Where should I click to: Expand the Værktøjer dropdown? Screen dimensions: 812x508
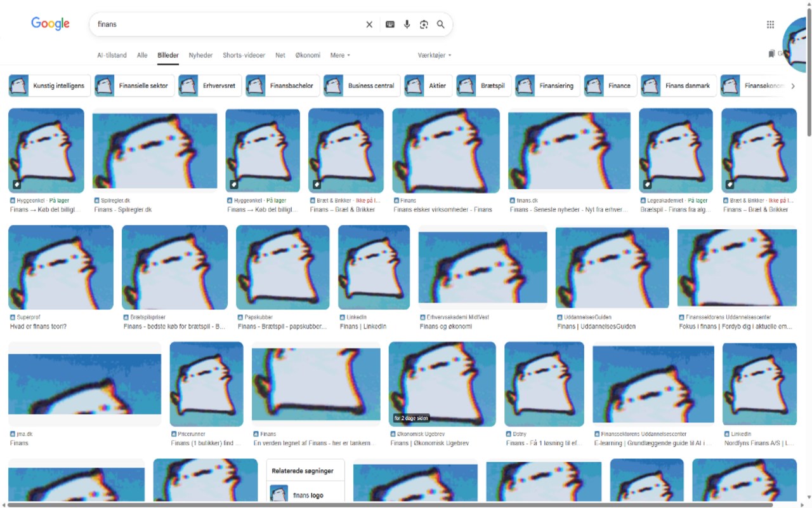coord(435,55)
